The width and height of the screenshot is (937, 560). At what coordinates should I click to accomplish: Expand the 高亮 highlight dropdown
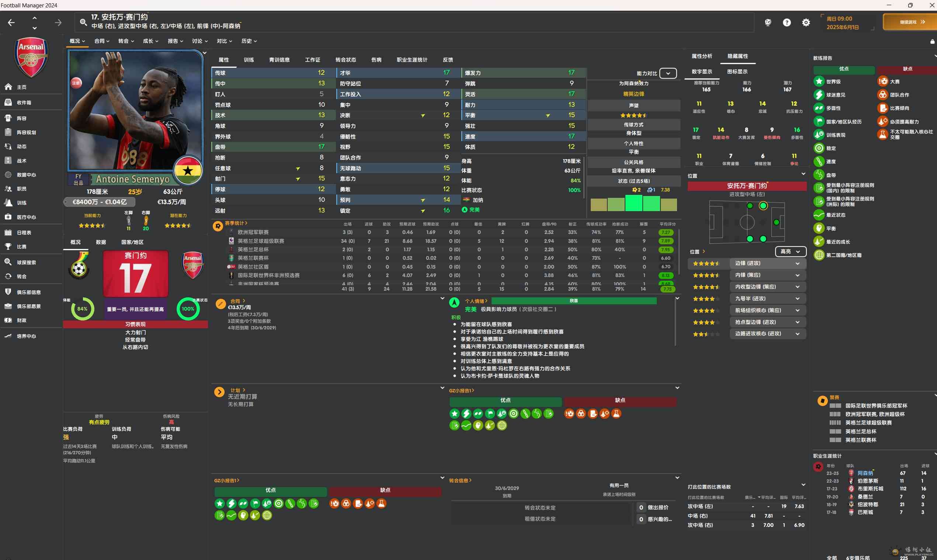point(790,251)
